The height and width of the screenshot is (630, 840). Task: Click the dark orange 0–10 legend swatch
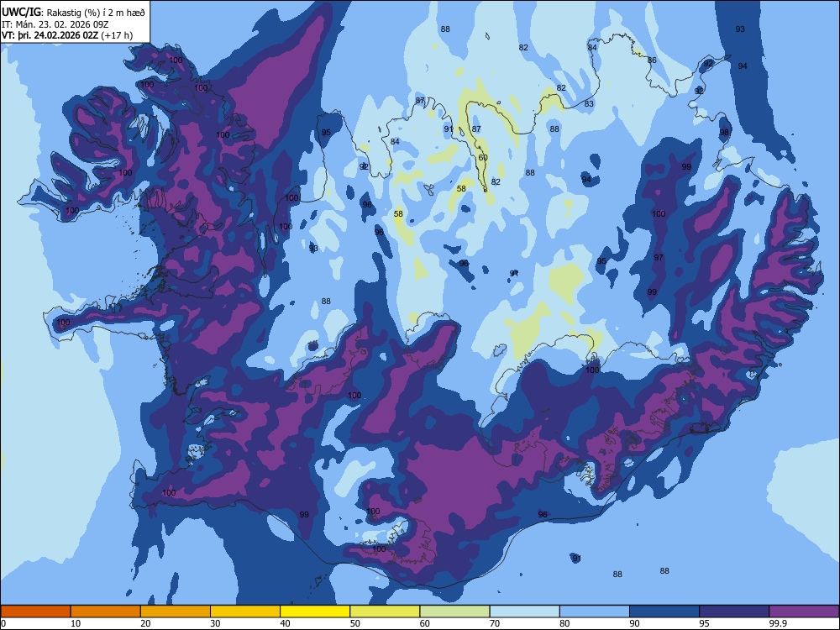click(35, 612)
